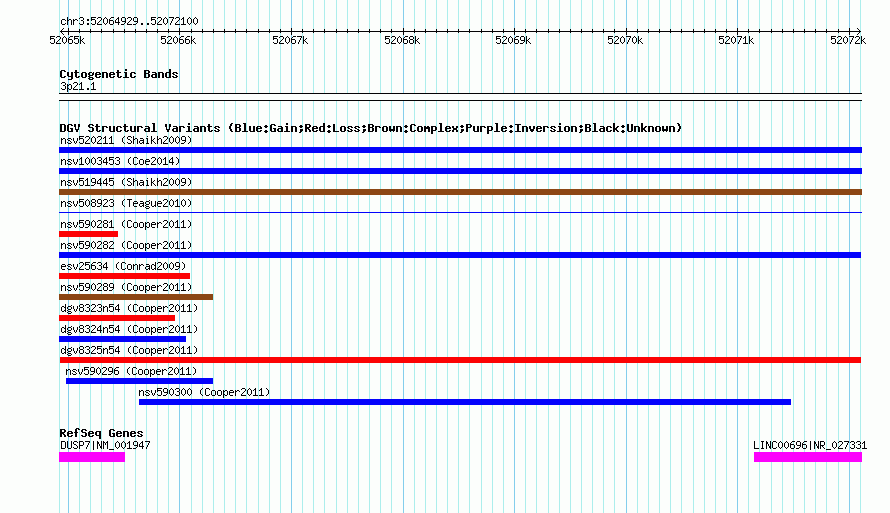Click the 52069k ruler tick label

(513, 40)
